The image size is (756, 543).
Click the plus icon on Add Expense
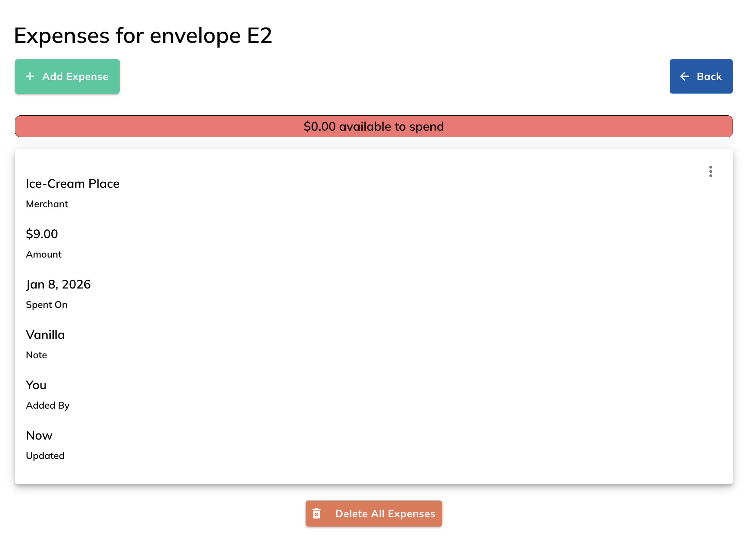click(x=30, y=76)
